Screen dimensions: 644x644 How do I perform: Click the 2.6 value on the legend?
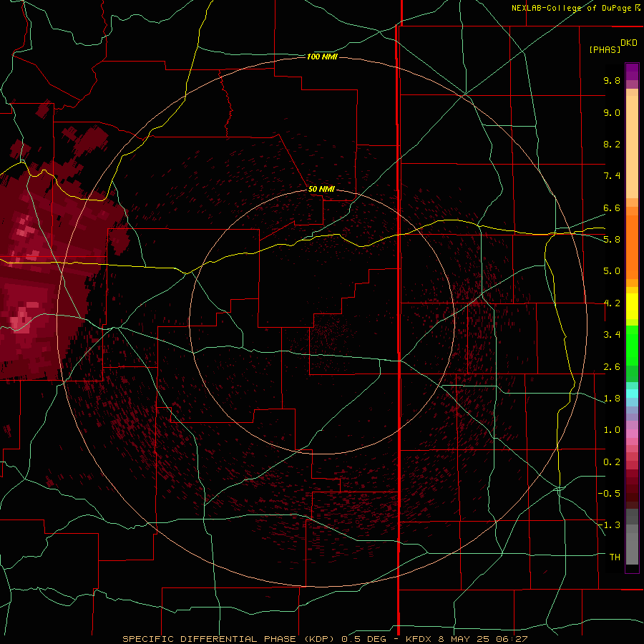coord(612,367)
